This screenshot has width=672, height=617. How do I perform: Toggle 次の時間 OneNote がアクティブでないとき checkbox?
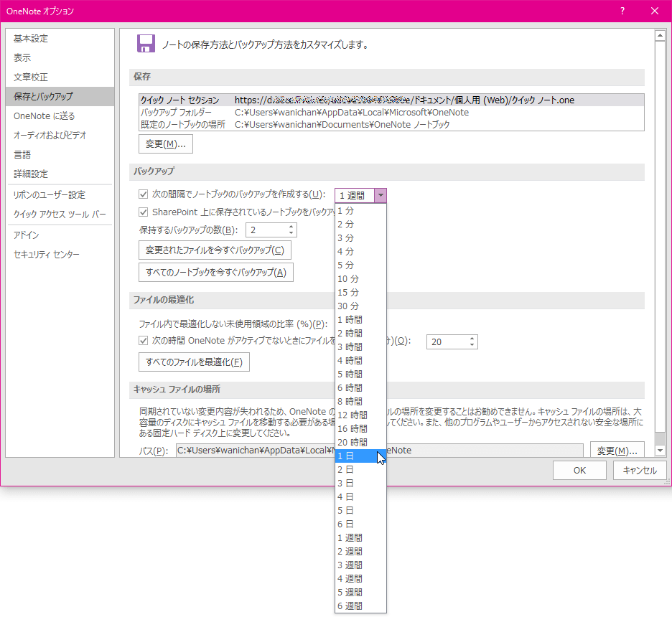pyautogui.click(x=143, y=340)
